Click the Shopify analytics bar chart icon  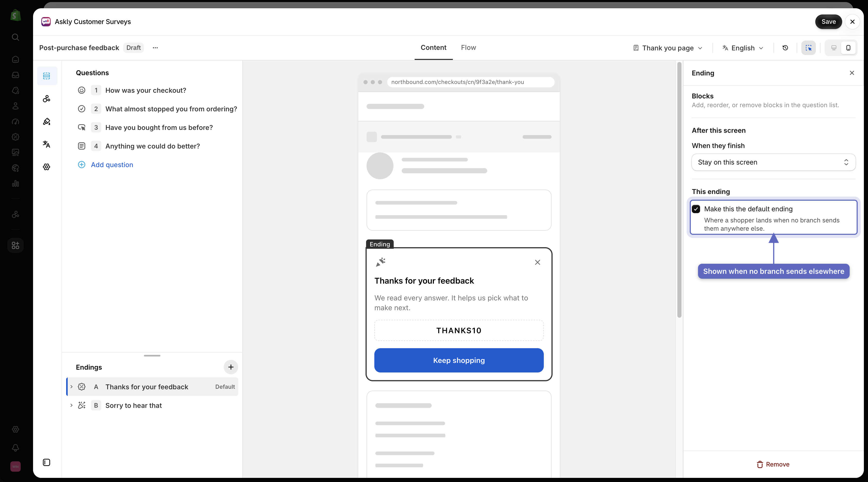(x=16, y=184)
